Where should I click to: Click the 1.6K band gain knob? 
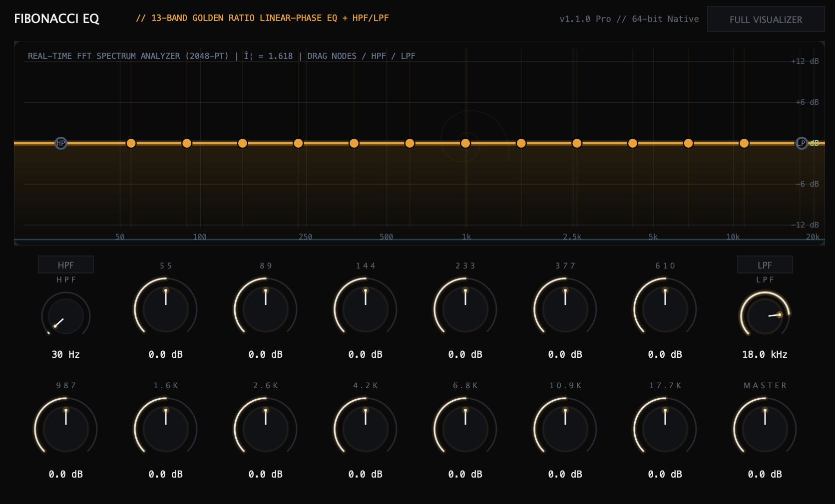coord(166,429)
